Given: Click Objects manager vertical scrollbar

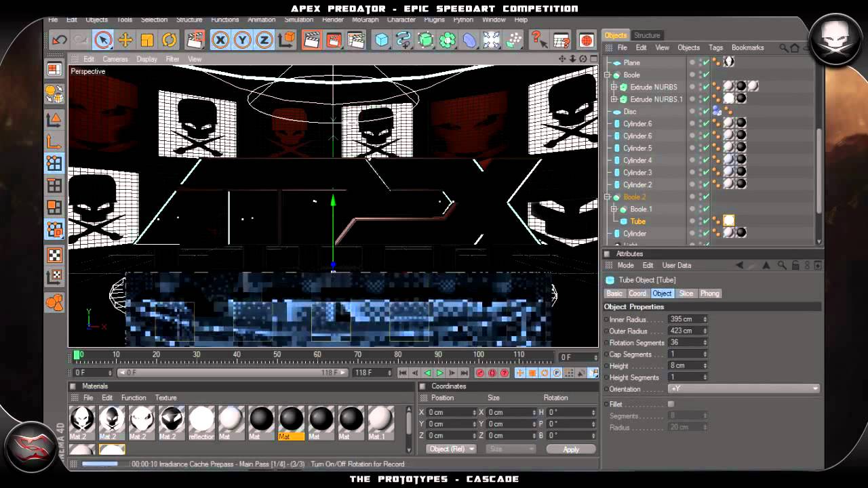Looking at the screenshot, I should (x=819, y=172).
